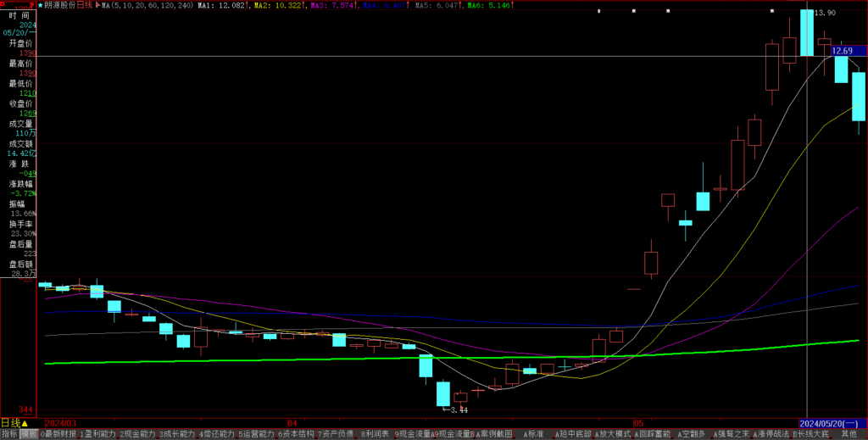
Task: Open the 其他 tab at bottom right
Action: point(849,434)
